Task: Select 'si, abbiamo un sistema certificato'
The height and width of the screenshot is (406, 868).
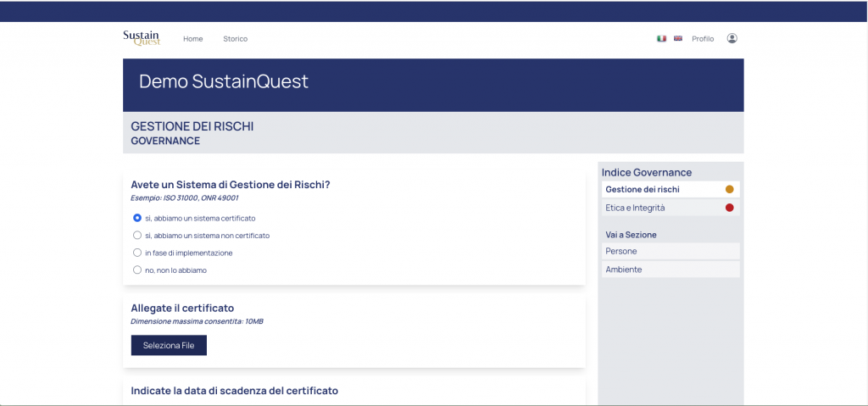Action: click(137, 218)
